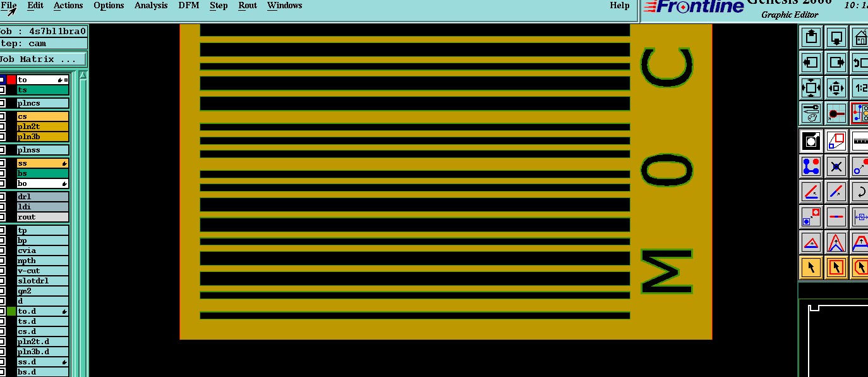This screenshot has width=868, height=377.
Task: Click the zoom out expand-arrows icon
Action: click(x=812, y=87)
